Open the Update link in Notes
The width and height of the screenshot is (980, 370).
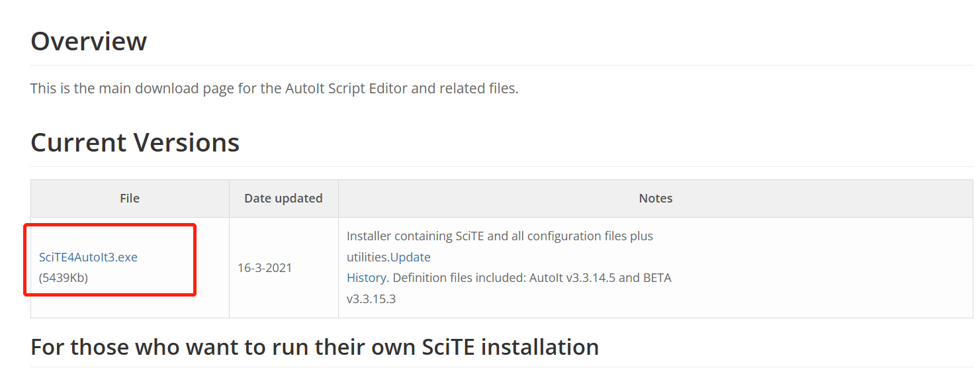410,257
